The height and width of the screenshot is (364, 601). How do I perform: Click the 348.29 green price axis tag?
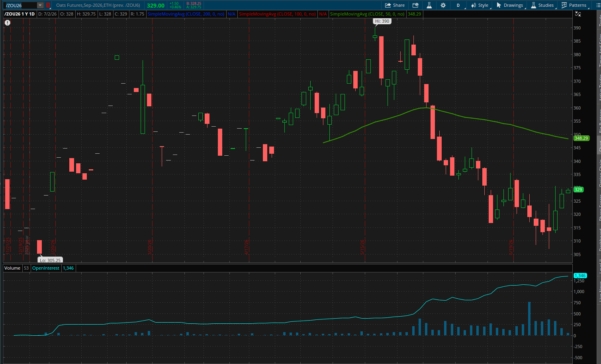point(581,138)
